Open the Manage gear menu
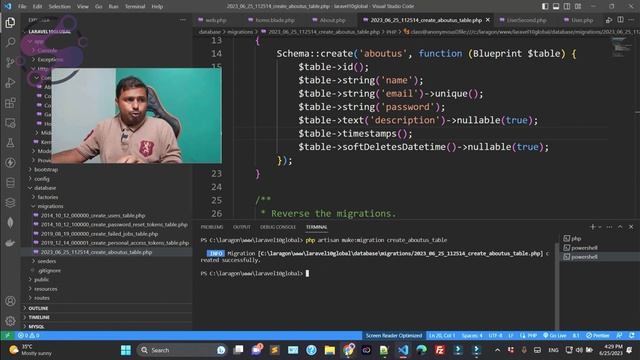The image size is (640, 360). pyautogui.click(x=10, y=321)
